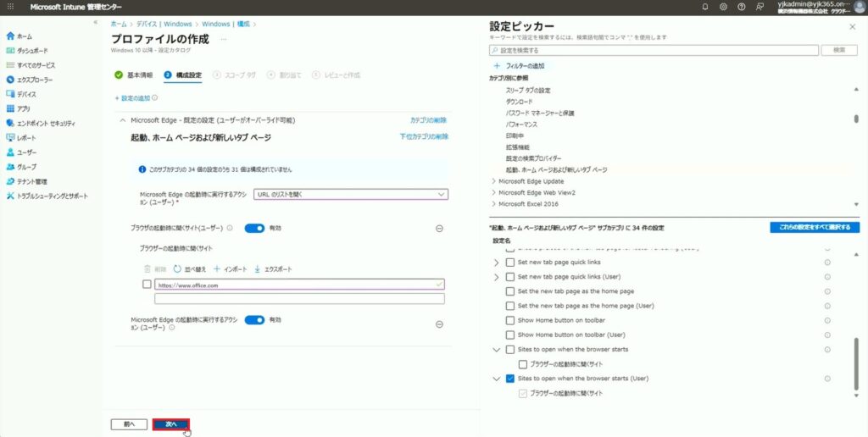Image resolution: width=868 pixels, height=437 pixels.
Task: Collapse the left navigation with double-chevron icon
Action: pyautogui.click(x=95, y=23)
